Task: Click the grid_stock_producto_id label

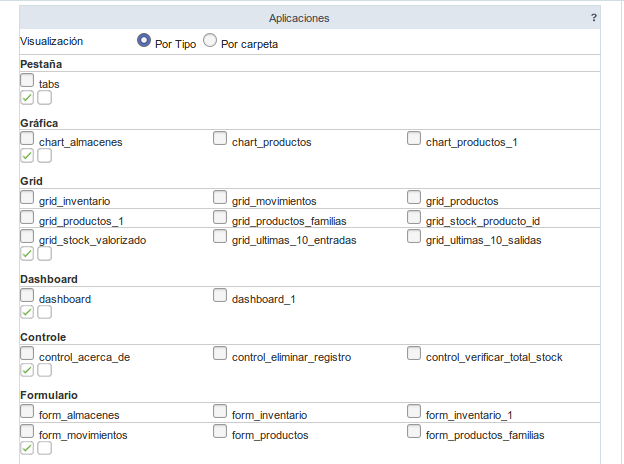Action: (x=483, y=221)
